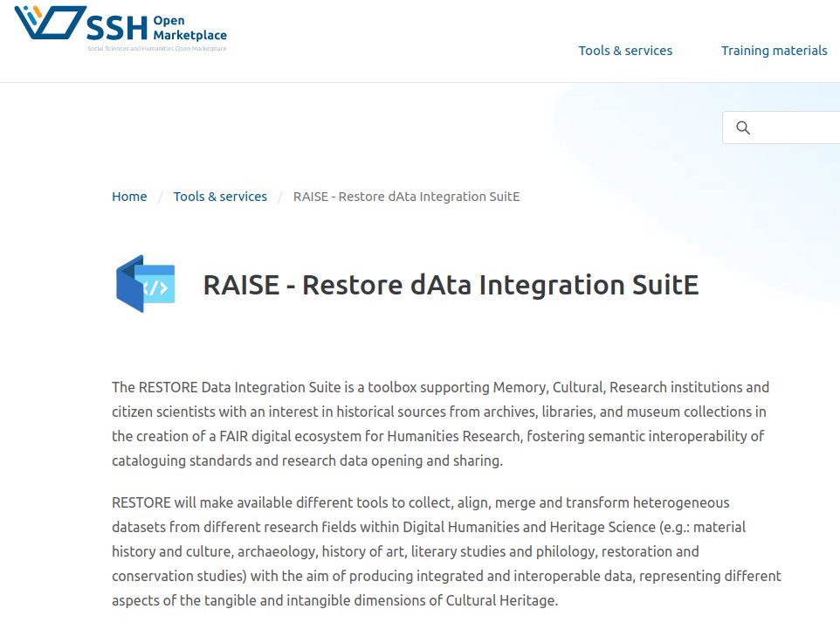Screen dimensions: 840x623
Task: Click the paragraph starting "RESTORE will make available"
Action: [x=446, y=552]
